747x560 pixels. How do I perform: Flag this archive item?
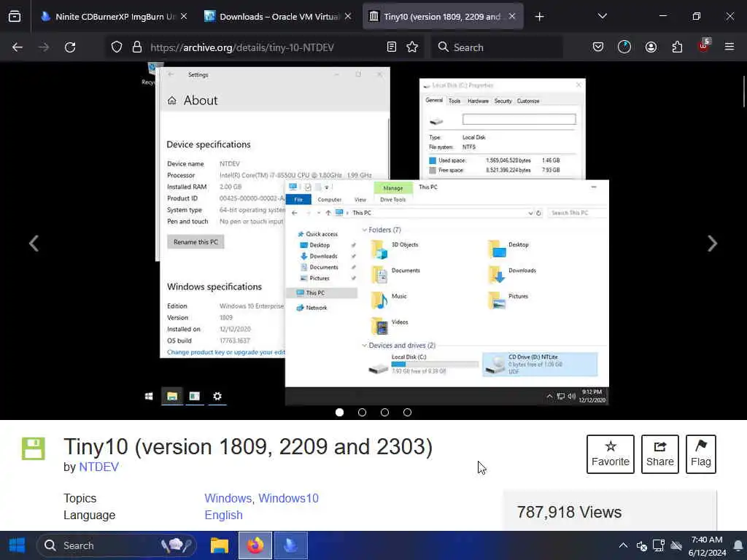(x=701, y=454)
